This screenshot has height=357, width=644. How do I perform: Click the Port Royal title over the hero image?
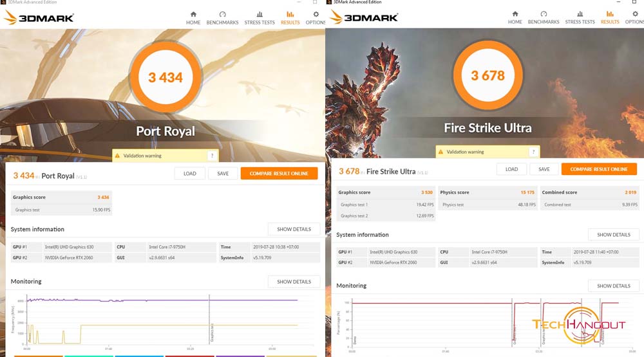click(x=166, y=131)
